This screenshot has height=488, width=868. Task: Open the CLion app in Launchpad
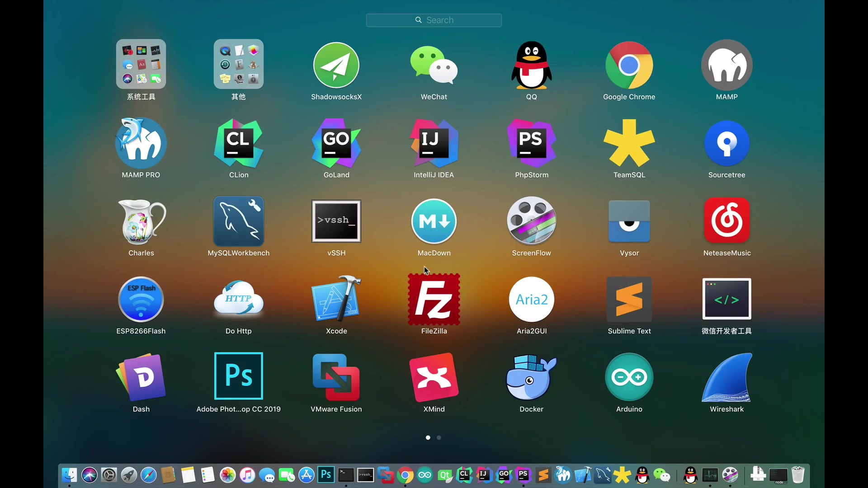tap(239, 143)
